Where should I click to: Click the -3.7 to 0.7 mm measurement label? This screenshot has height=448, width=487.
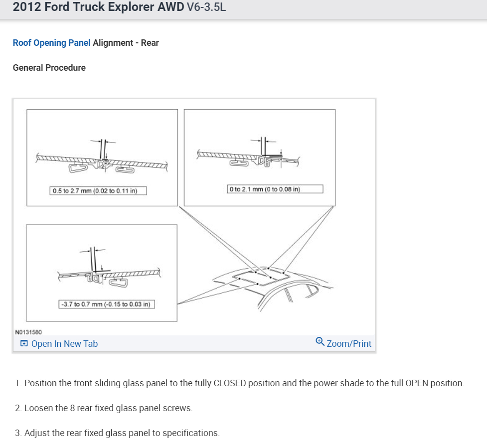[x=107, y=304]
